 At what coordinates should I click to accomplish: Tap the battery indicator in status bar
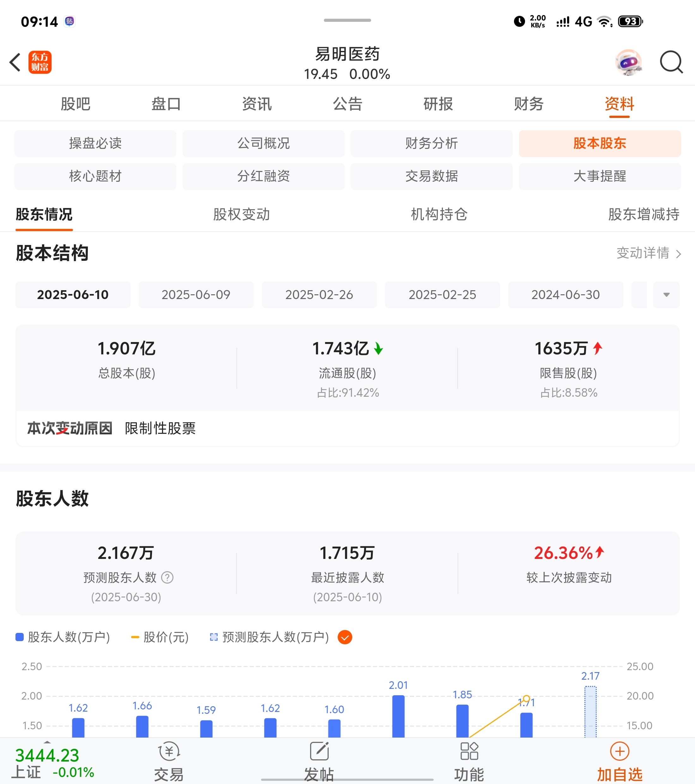coord(631,21)
